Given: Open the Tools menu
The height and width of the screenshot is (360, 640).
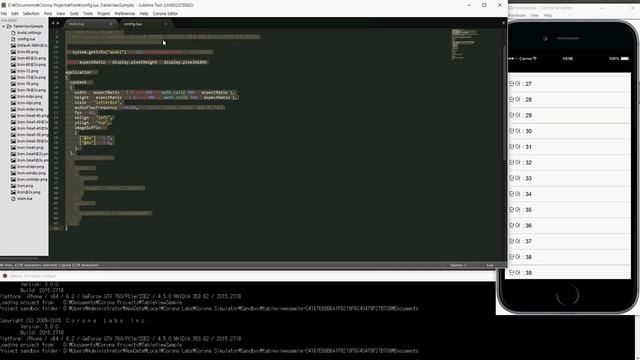Looking at the screenshot, I should click(x=88, y=13).
